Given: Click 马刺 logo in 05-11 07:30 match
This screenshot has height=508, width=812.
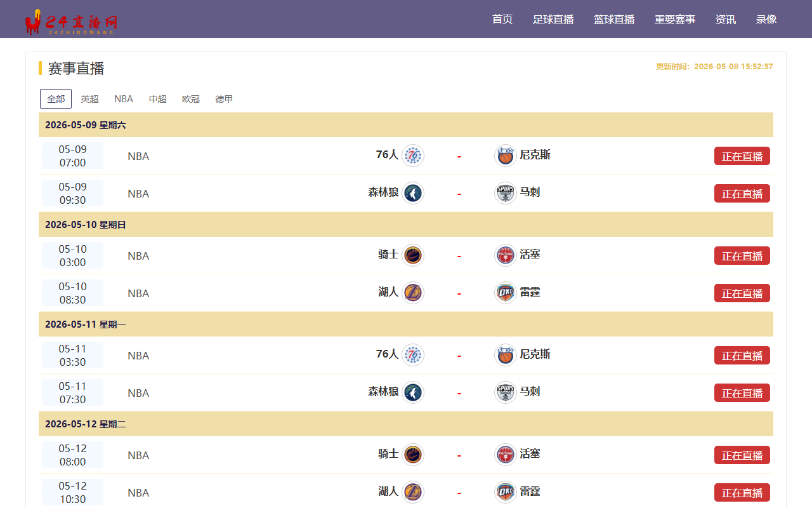Looking at the screenshot, I should coord(506,392).
